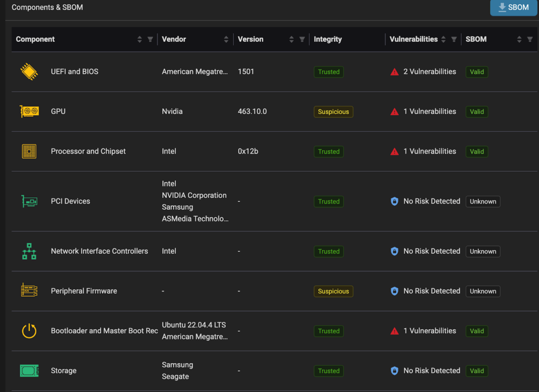Screen dimensions: 539x392
Task: Download the SBOM with the blue button
Action: pos(513,7)
